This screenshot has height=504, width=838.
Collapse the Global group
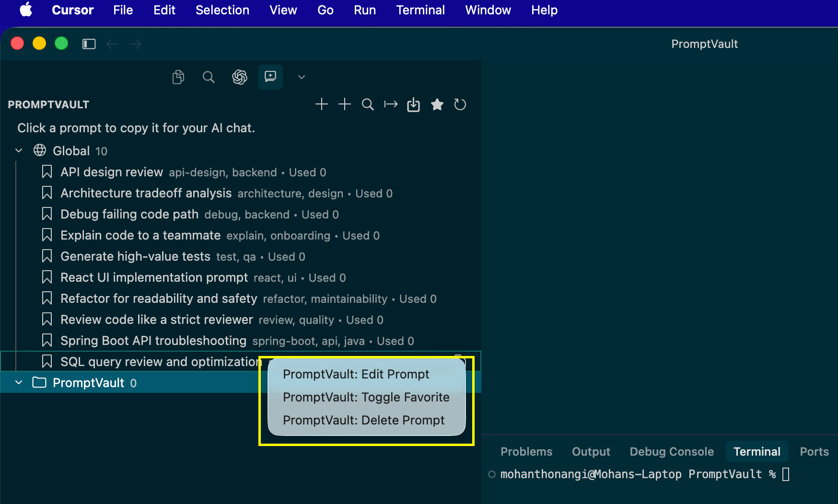pos(19,151)
